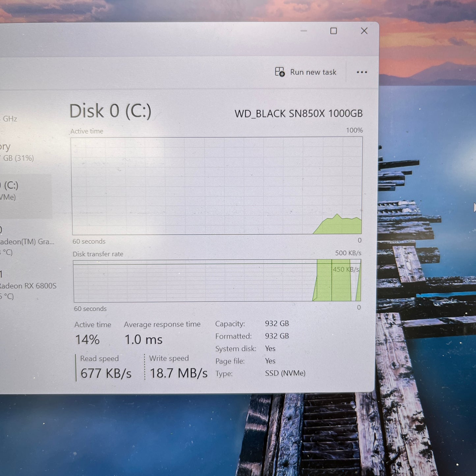The height and width of the screenshot is (476, 476).
Task: Maximize the Task Manager window
Action: pos(333,31)
